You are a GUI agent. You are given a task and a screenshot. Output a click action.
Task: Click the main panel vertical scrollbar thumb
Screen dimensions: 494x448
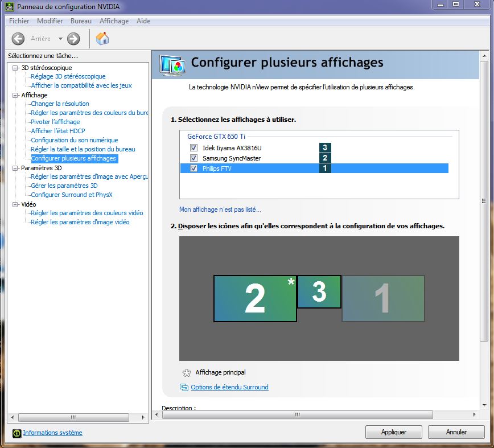tap(484, 201)
